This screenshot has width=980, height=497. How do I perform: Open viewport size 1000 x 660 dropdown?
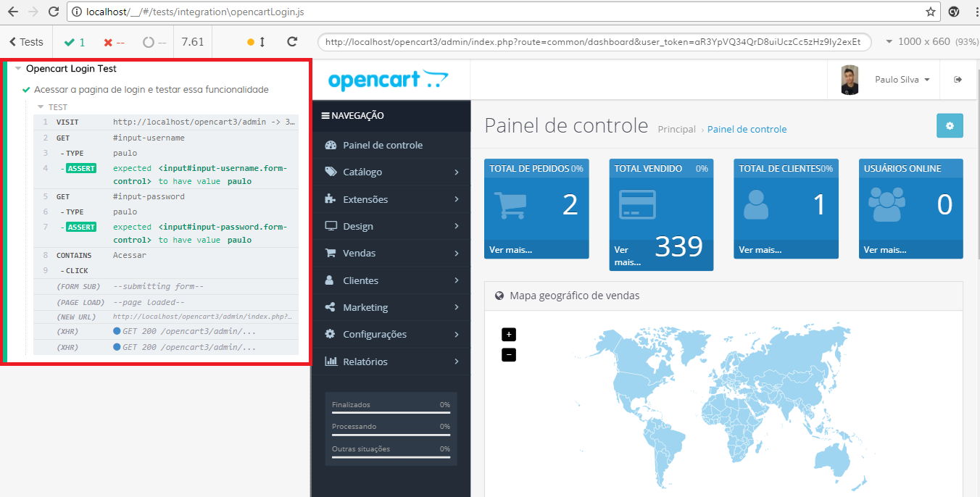tap(931, 42)
